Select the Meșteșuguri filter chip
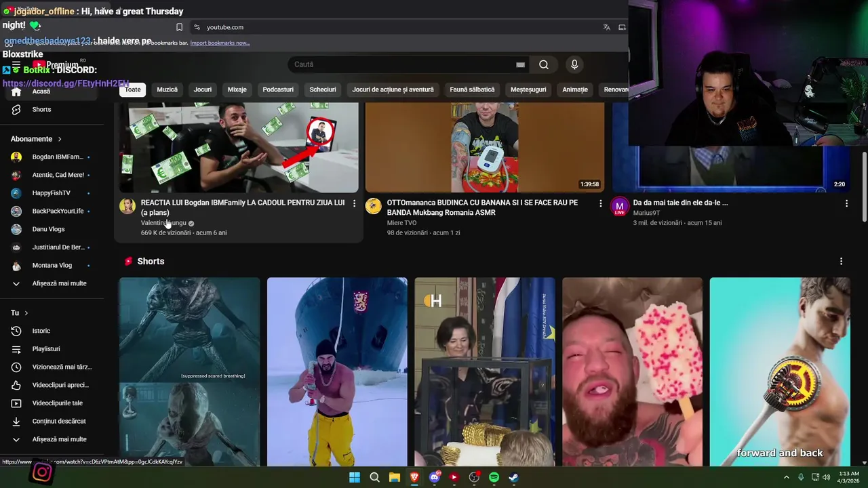This screenshot has height=488, width=868. [528, 89]
